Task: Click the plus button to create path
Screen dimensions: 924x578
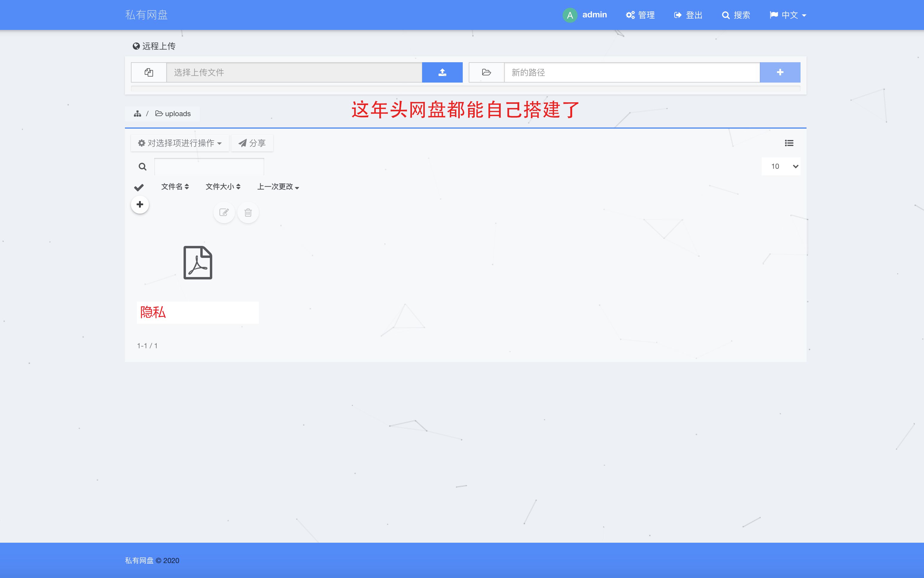Action: click(780, 72)
